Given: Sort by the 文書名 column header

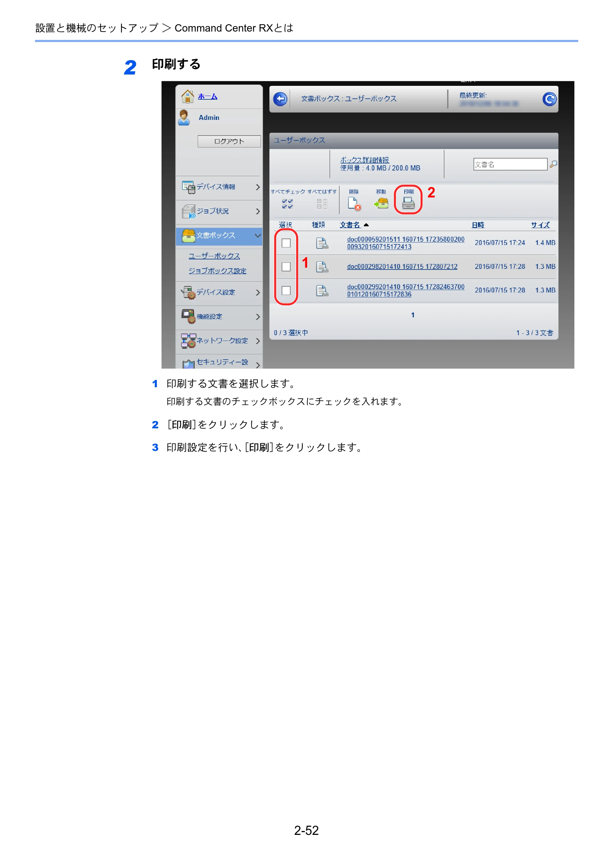Looking at the screenshot, I should (350, 225).
